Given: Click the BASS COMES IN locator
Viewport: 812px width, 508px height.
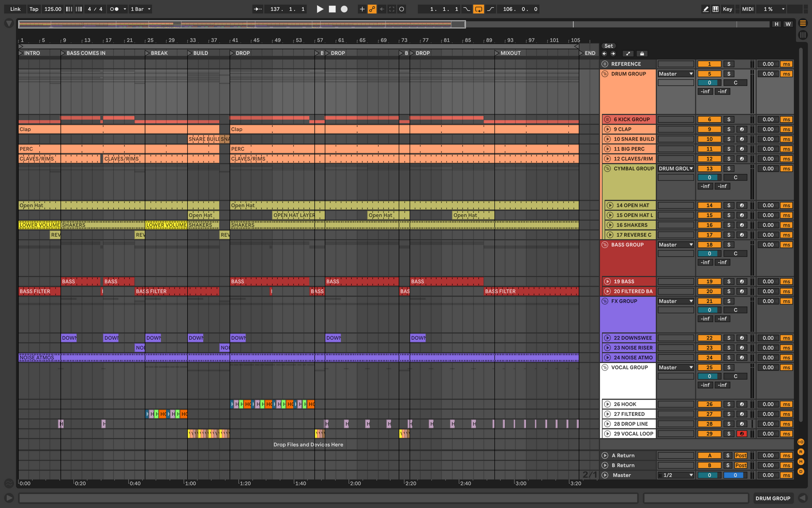Looking at the screenshot, I should (83, 53).
